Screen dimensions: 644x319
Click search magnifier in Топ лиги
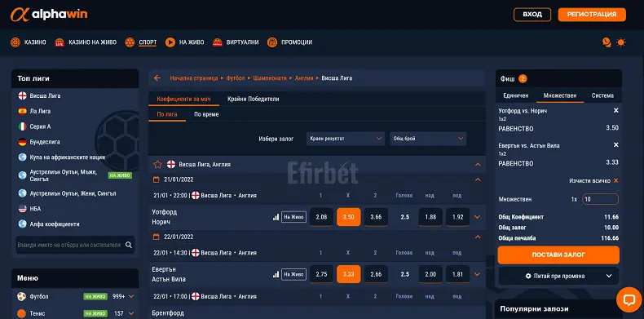coord(129,245)
